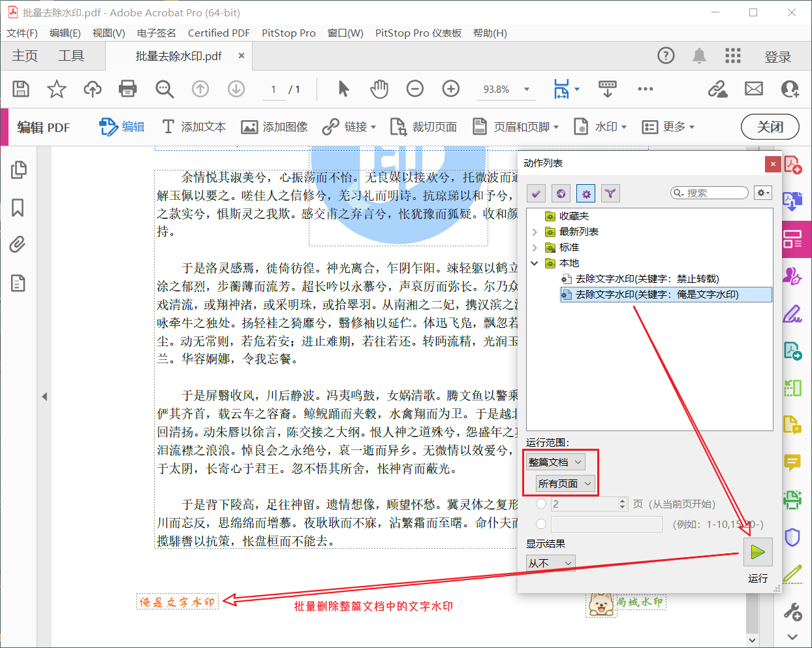
Task: Select the page count radio button
Action: (x=541, y=504)
